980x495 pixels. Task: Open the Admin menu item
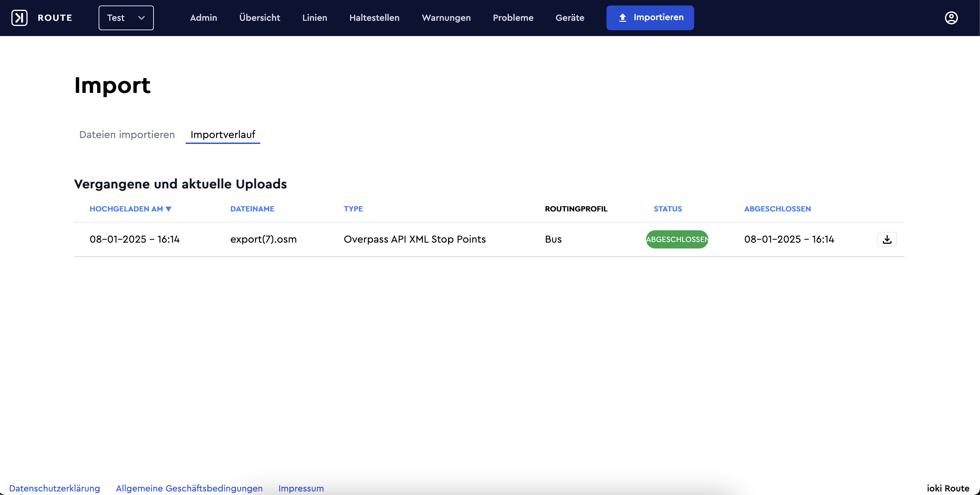203,18
